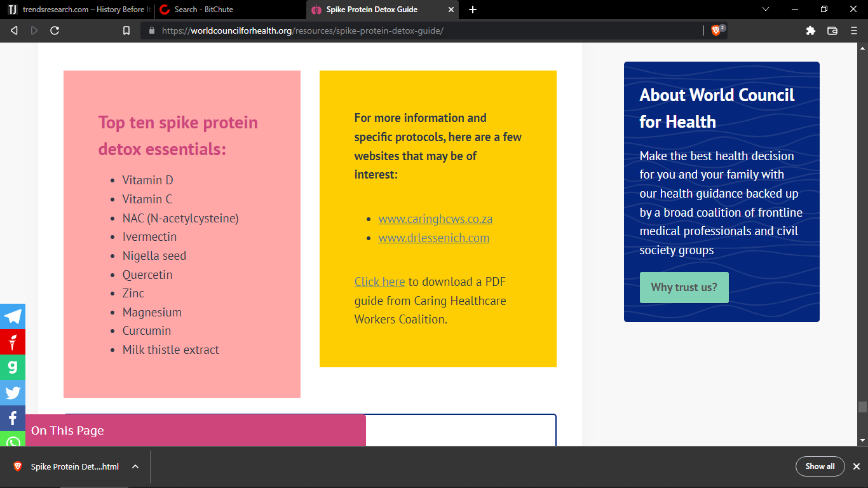Open a new tab with the plus button

pyautogui.click(x=473, y=10)
